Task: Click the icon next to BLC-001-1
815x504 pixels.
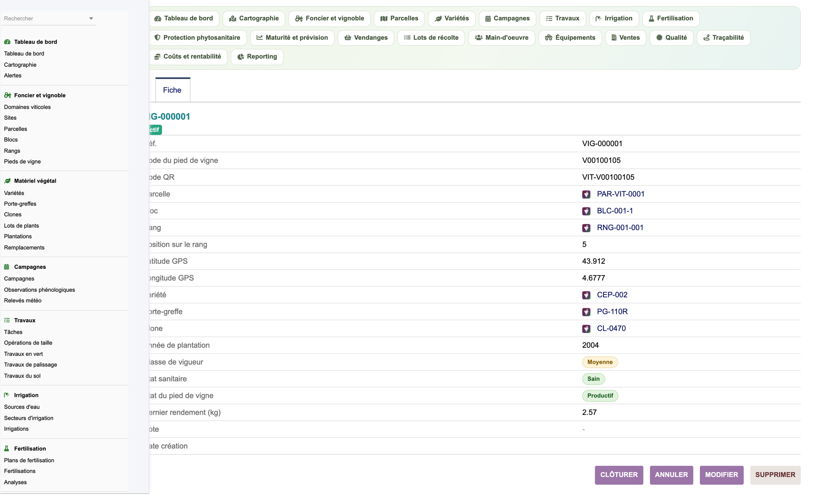Action: 586,211
